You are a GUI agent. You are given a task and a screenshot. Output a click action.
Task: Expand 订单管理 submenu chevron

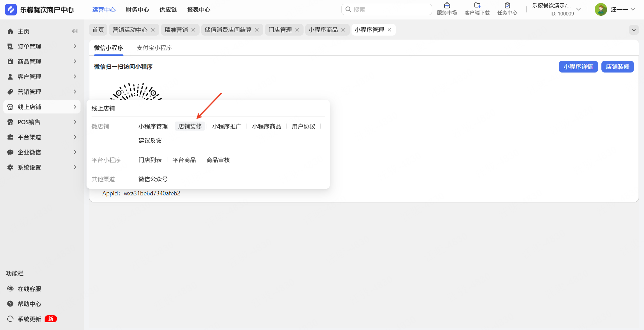point(75,46)
